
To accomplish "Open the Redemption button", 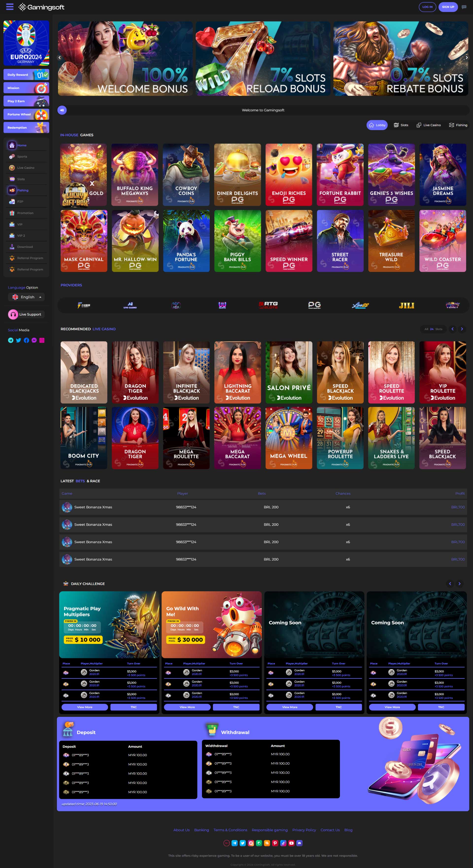I will 26,127.
